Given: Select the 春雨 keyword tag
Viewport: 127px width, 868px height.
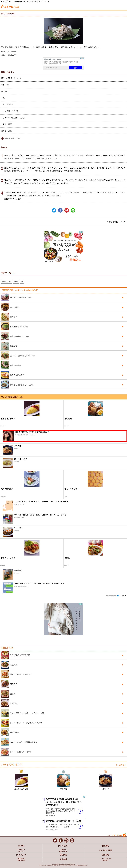Looking at the screenshot, I should (x=16, y=281).
